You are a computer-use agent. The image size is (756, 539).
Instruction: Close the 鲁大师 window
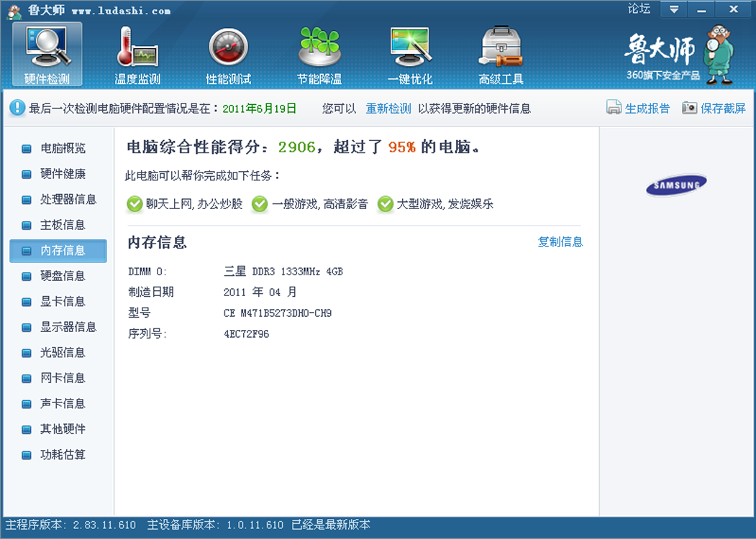point(733,9)
